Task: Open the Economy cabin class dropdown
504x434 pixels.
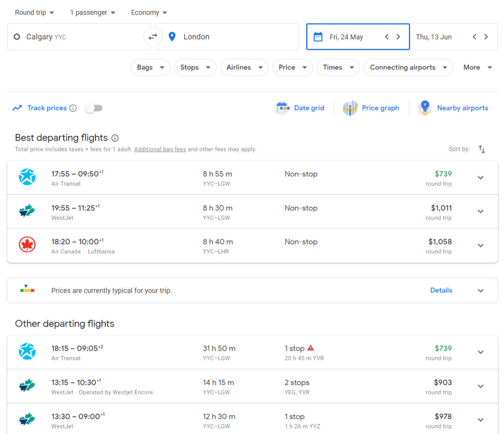Action: click(x=149, y=12)
